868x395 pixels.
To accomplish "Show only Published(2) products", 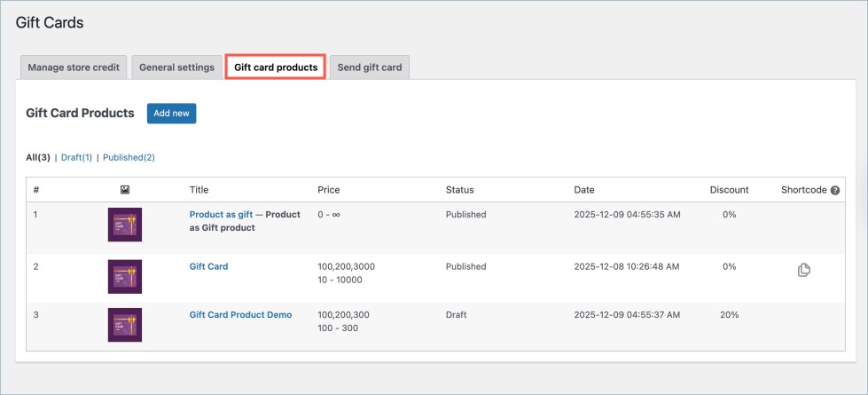I will (x=129, y=157).
